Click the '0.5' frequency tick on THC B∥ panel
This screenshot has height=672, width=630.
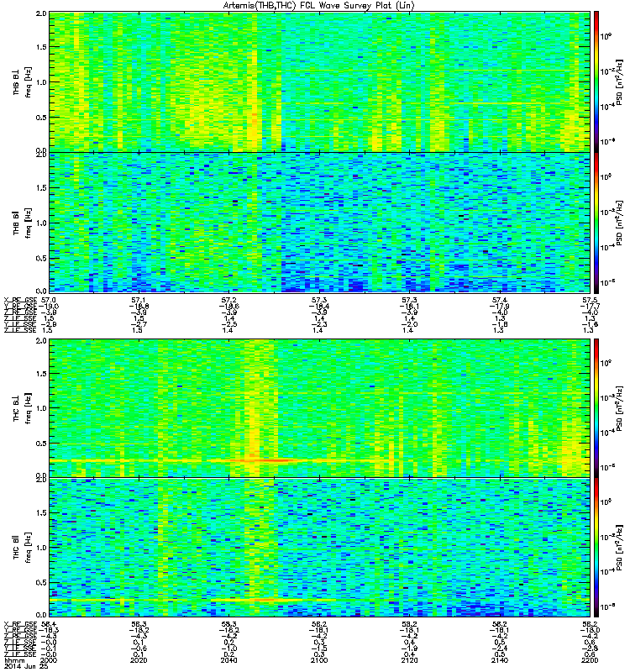(41, 582)
